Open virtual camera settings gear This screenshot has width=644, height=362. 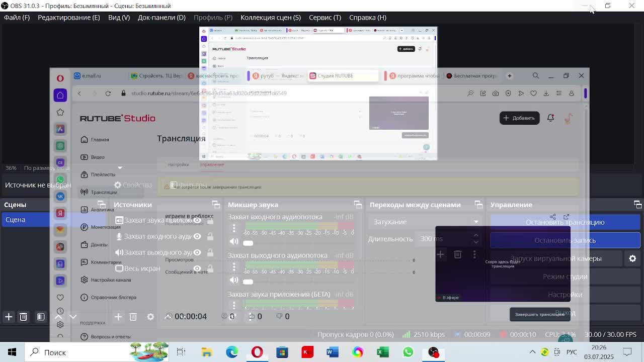coord(632,258)
